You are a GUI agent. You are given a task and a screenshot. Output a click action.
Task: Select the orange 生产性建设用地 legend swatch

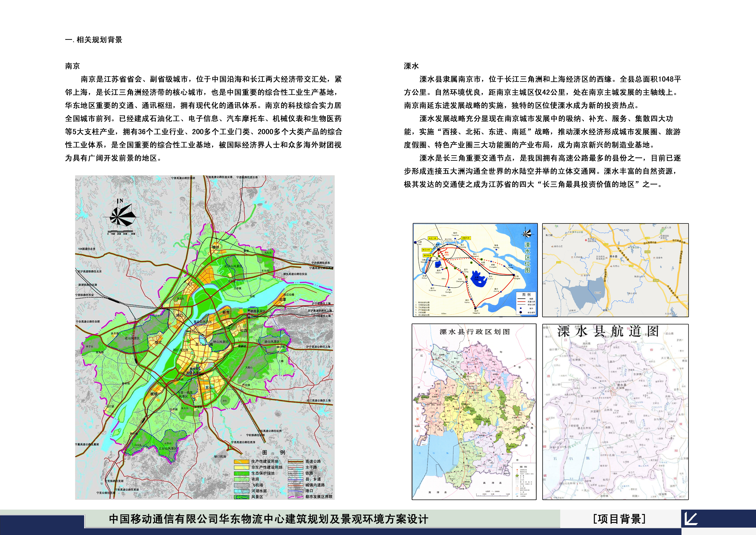[242, 462]
